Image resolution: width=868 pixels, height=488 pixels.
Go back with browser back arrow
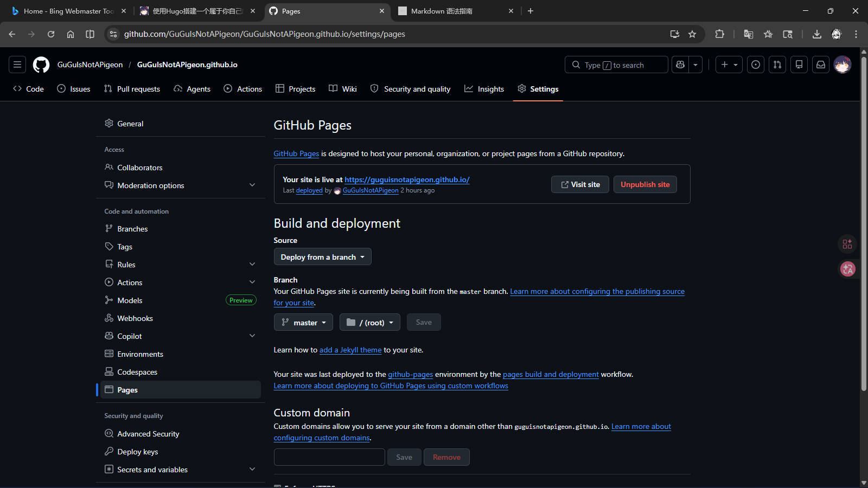[x=12, y=34]
